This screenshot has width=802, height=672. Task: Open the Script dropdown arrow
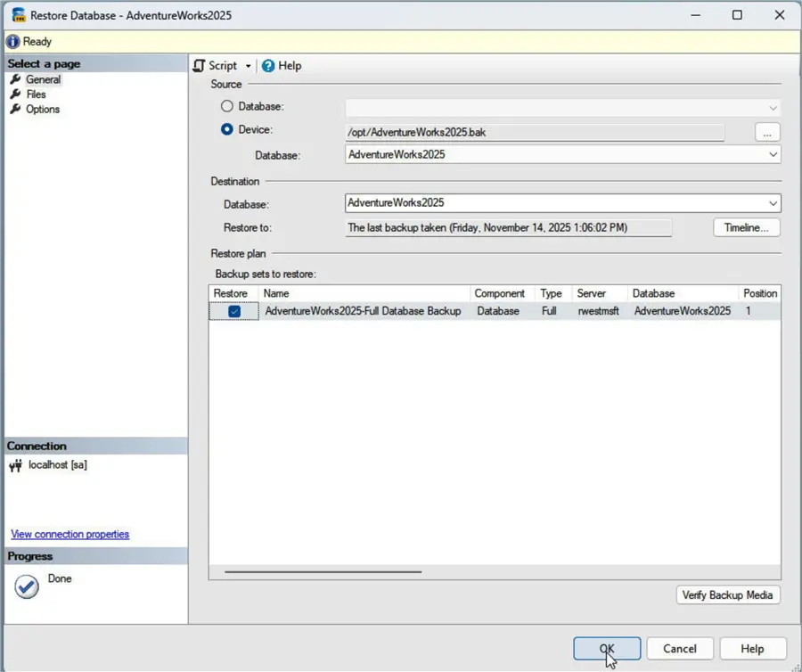pyautogui.click(x=248, y=66)
